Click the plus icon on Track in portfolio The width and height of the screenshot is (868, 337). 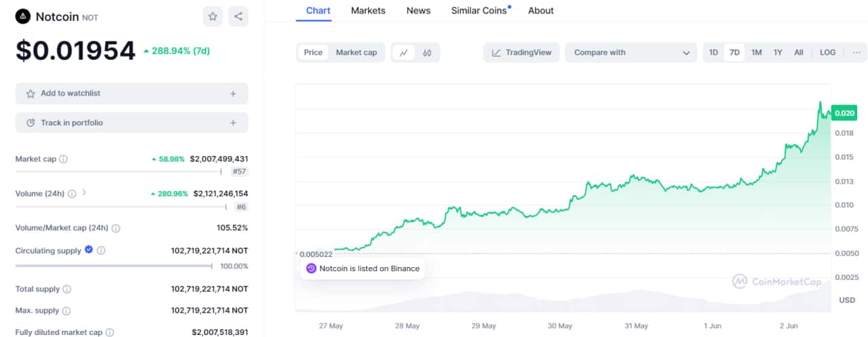(x=233, y=123)
